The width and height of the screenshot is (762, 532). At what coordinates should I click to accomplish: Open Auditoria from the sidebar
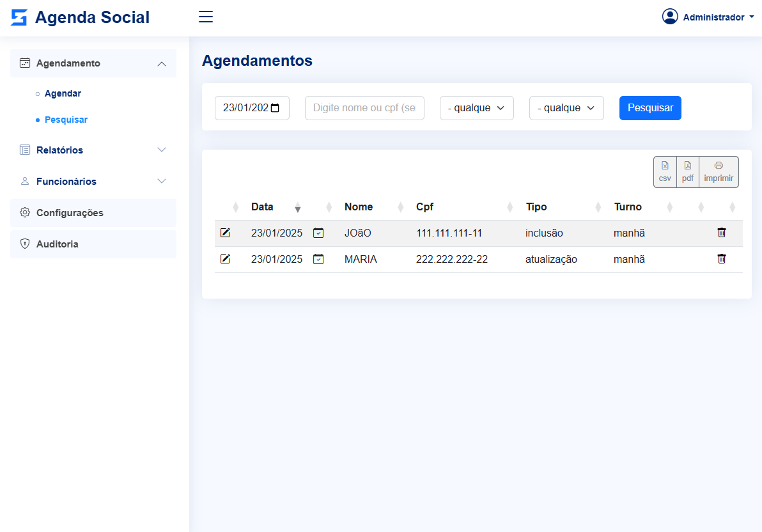[58, 244]
